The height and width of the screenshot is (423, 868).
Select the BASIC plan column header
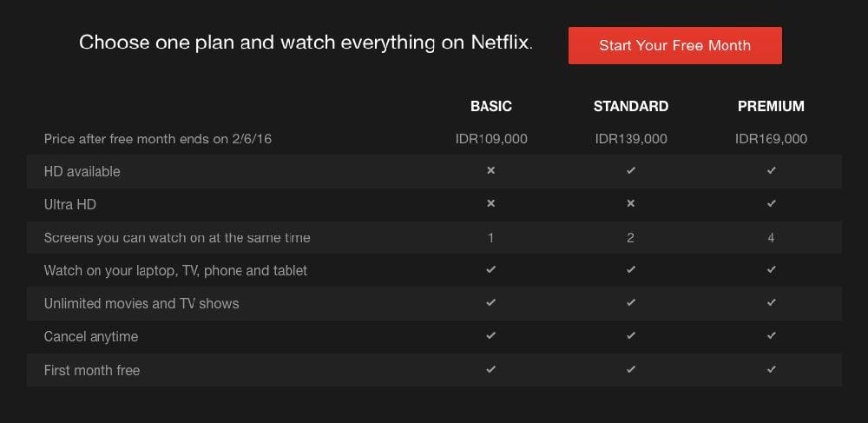(491, 106)
